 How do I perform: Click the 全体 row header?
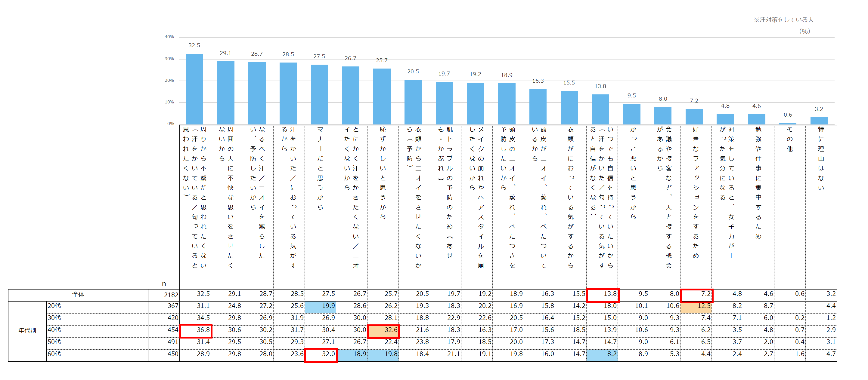point(78,295)
